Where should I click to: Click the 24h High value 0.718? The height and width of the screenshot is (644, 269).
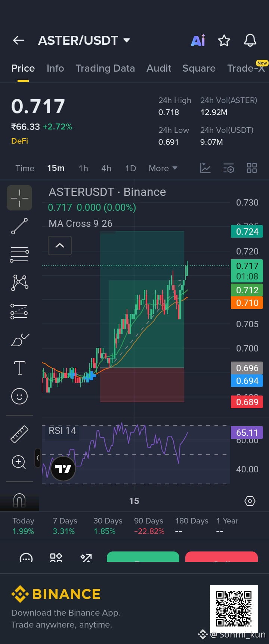[x=168, y=112]
